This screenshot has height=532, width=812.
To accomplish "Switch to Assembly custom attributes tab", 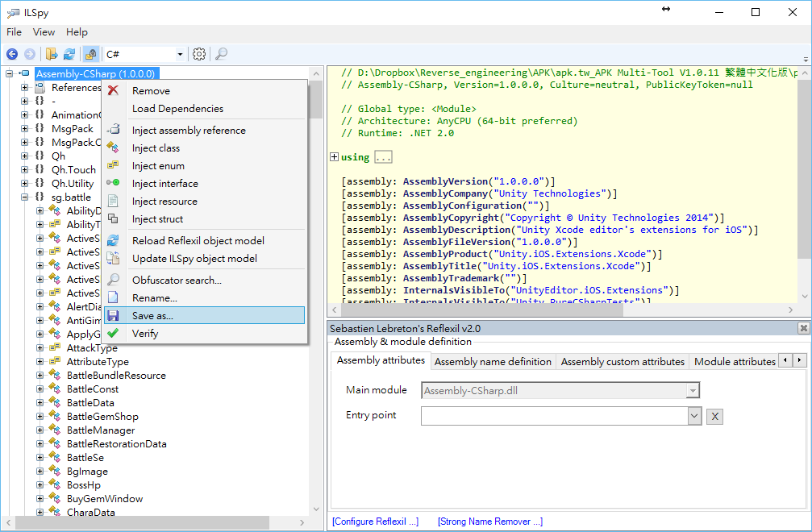I will pyautogui.click(x=623, y=362).
